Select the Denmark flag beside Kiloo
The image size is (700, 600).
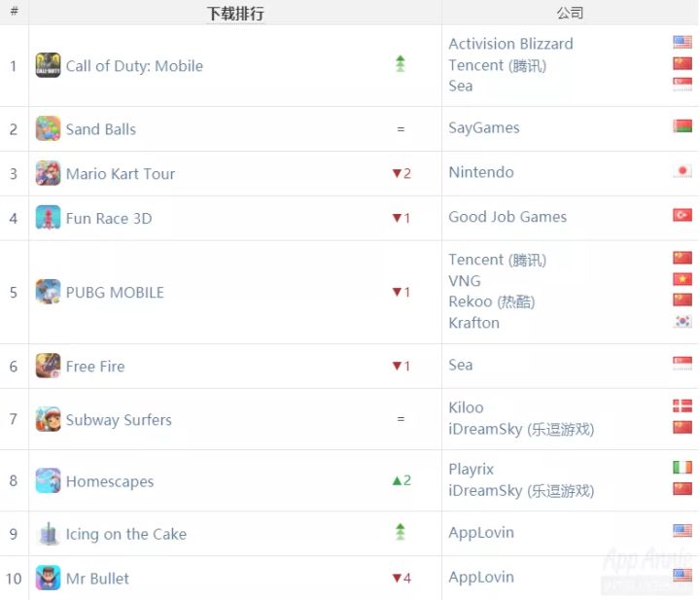[x=682, y=406]
